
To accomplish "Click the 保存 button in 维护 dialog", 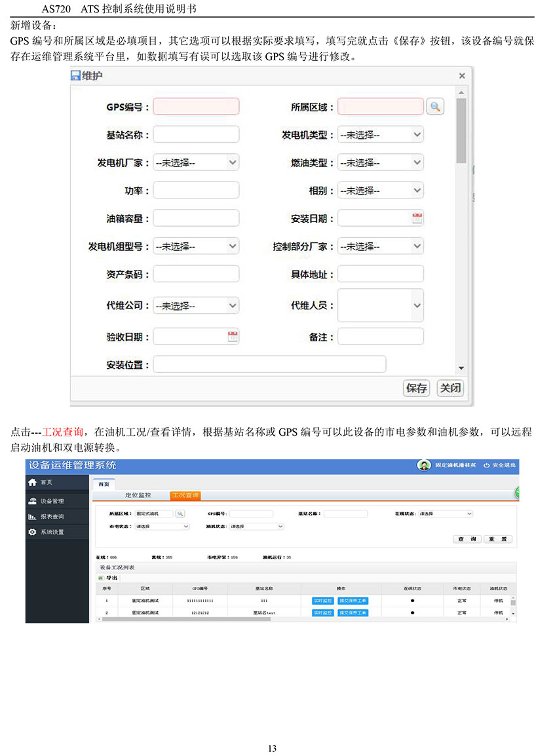I will [x=416, y=388].
